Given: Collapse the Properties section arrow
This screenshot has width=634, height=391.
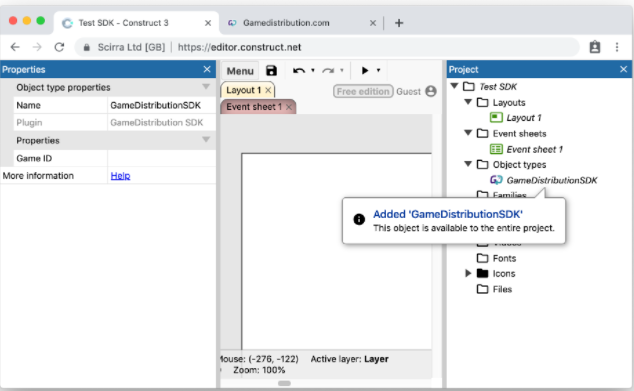Looking at the screenshot, I should pos(206,140).
